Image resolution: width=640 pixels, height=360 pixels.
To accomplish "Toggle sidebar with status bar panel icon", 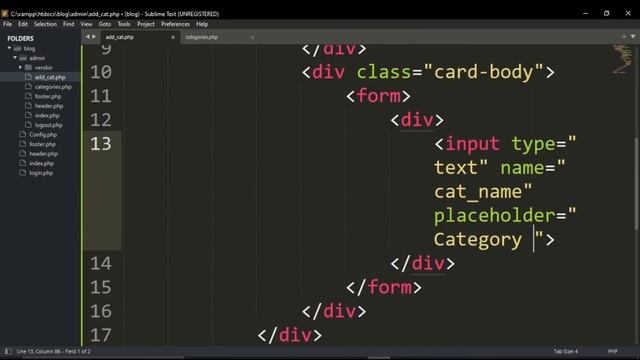I will click(8, 351).
